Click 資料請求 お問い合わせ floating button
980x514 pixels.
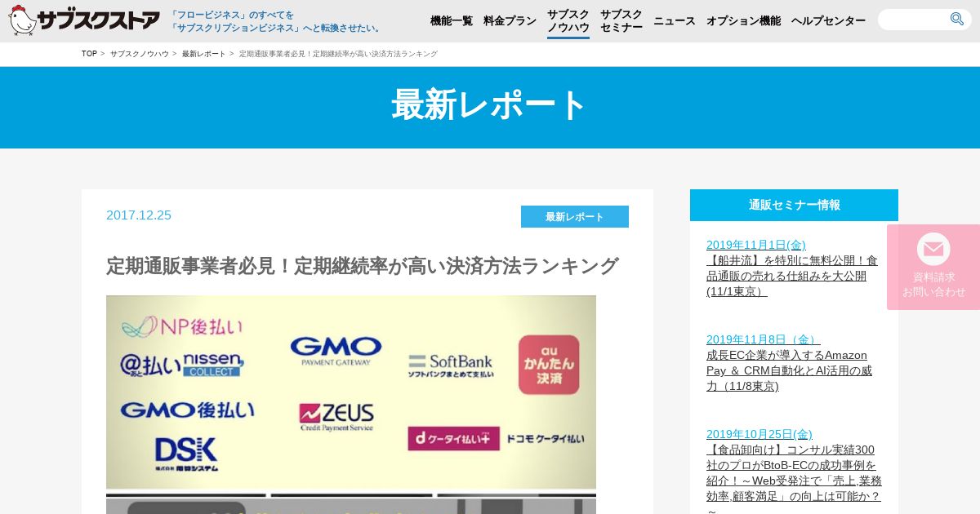(x=933, y=268)
